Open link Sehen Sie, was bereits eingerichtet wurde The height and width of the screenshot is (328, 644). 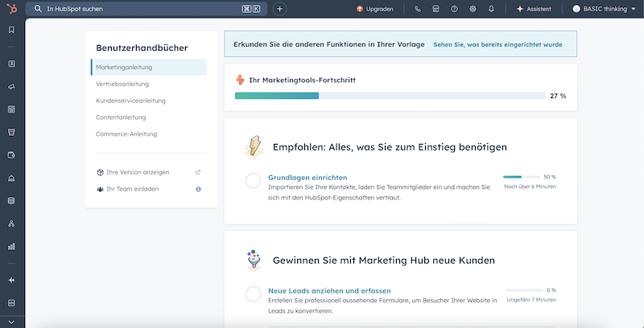pyautogui.click(x=497, y=44)
